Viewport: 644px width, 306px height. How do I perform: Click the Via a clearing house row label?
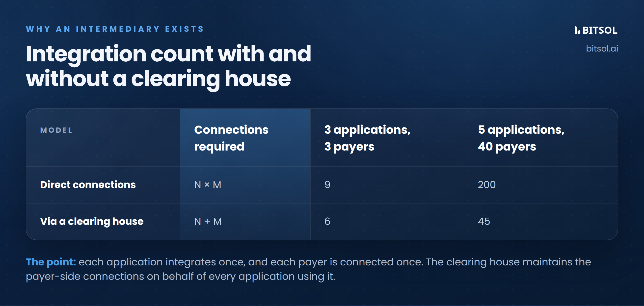click(92, 221)
